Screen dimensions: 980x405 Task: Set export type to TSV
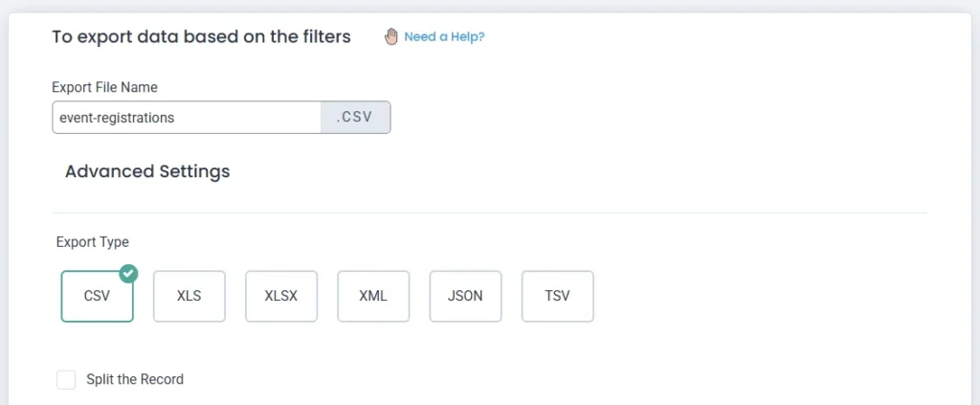click(557, 296)
